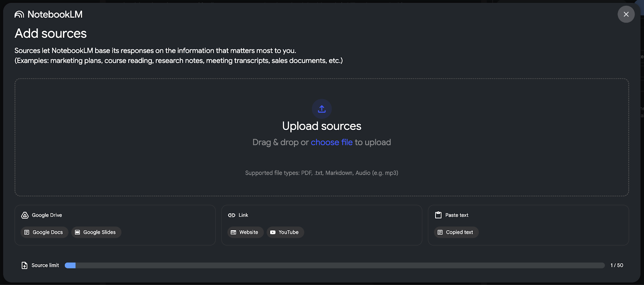This screenshot has width=644, height=285.
Task: Click the Link section label text
Action: (244, 215)
